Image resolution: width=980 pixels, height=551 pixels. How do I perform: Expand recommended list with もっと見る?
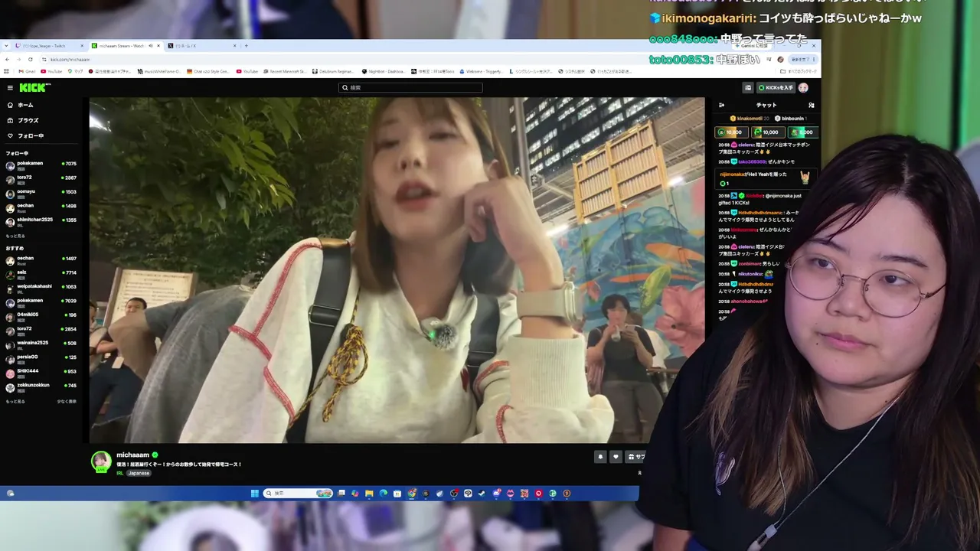tap(15, 401)
